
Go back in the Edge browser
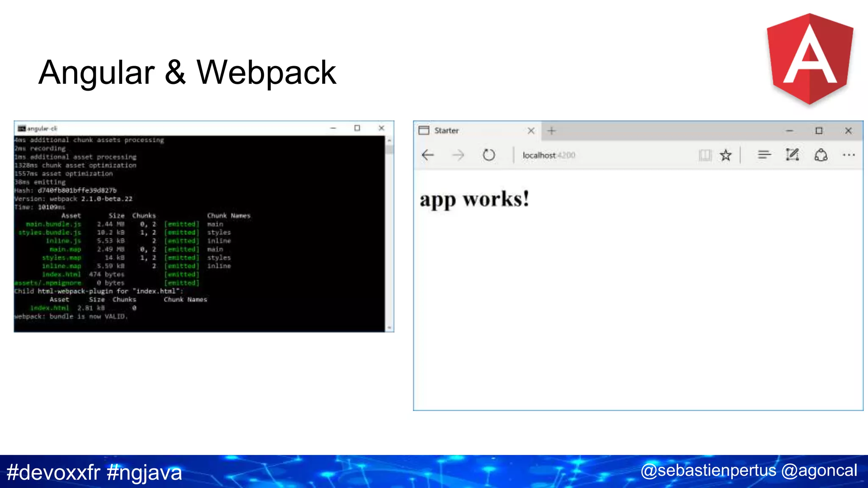click(428, 155)
